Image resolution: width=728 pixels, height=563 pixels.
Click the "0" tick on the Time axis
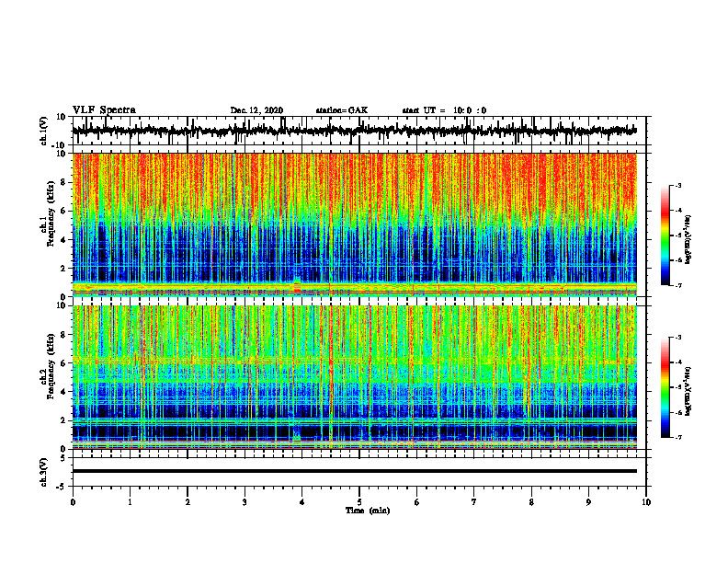pyautogui.click(x=73, y=502)
